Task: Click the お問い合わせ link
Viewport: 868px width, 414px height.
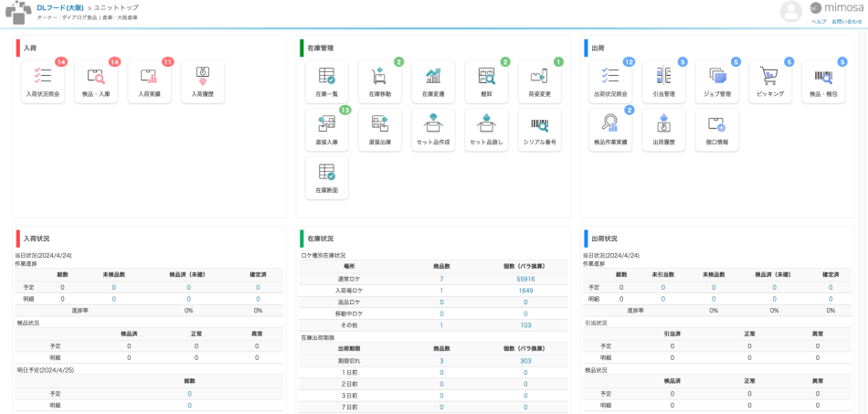Action: click(x=846, y=21)
